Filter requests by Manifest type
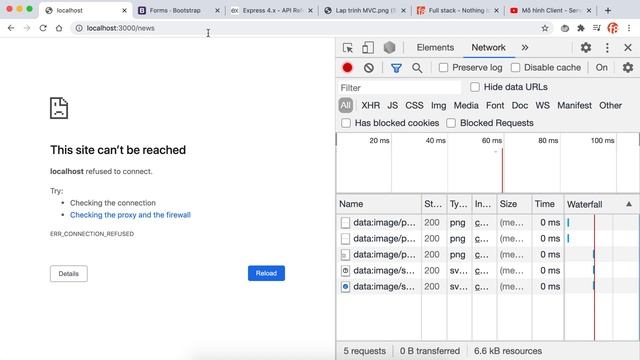Viewport: 640px width, 360px height. pos(574,105)
